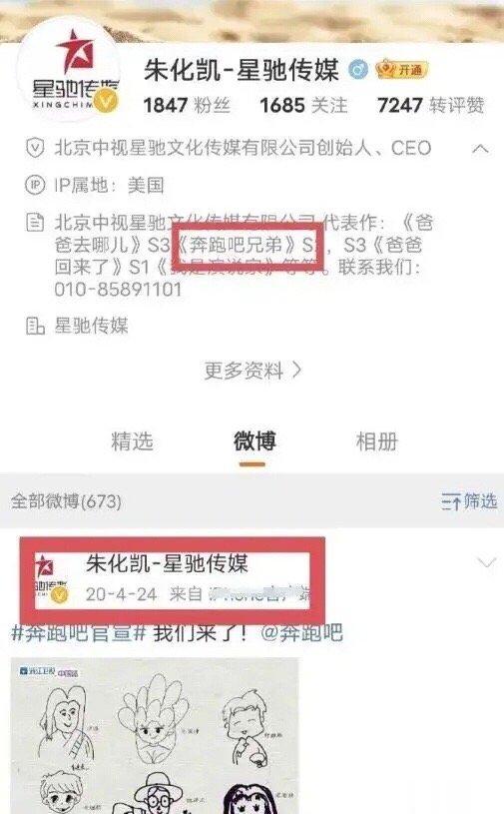This screenshot has height=814, width=504.
Task: Open the @奔跑吧 mention link
Action: click(x=301, y=633)
